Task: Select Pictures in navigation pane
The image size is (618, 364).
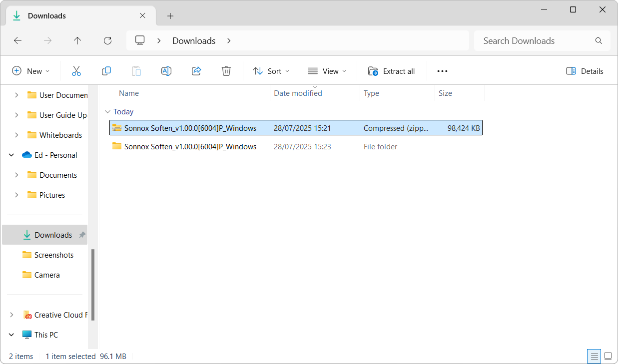Action: coord(52,195)
